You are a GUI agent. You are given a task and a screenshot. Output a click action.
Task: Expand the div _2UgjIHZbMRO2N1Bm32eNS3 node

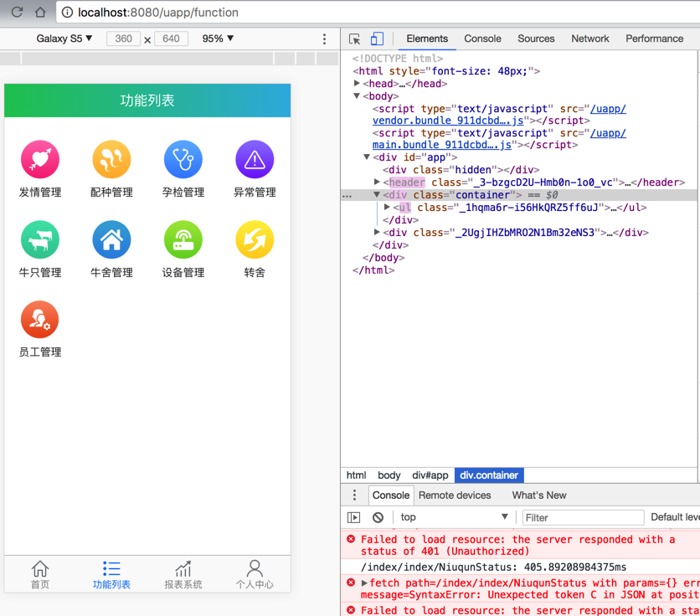pyautogui.click(x=377, y=232)
